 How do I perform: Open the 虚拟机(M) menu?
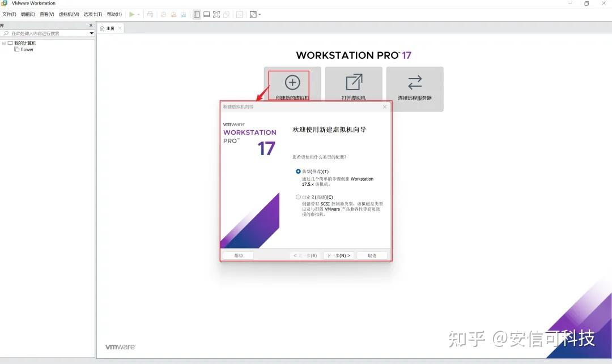click(69, 14)
